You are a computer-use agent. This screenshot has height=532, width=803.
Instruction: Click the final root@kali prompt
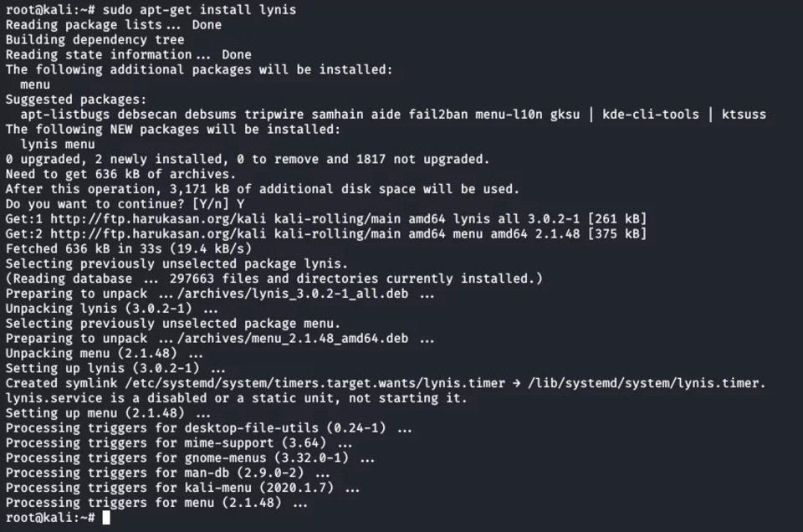(x=50, y=518)
